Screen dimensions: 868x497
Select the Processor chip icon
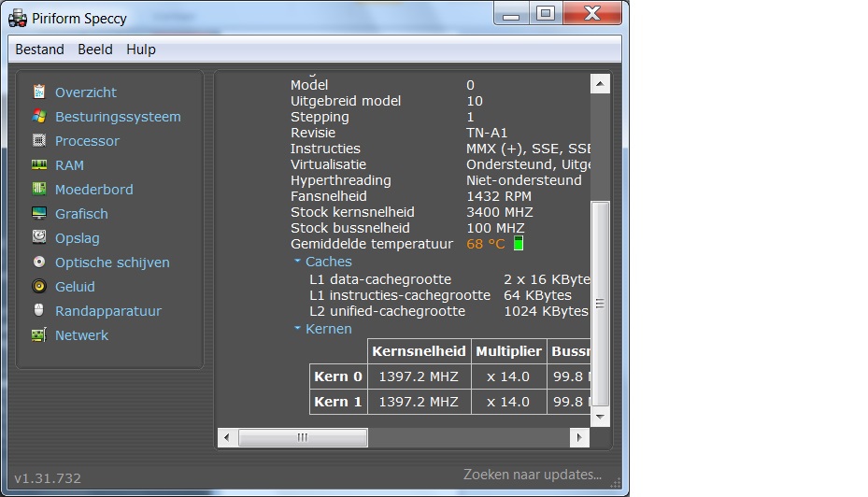(38, 140)
